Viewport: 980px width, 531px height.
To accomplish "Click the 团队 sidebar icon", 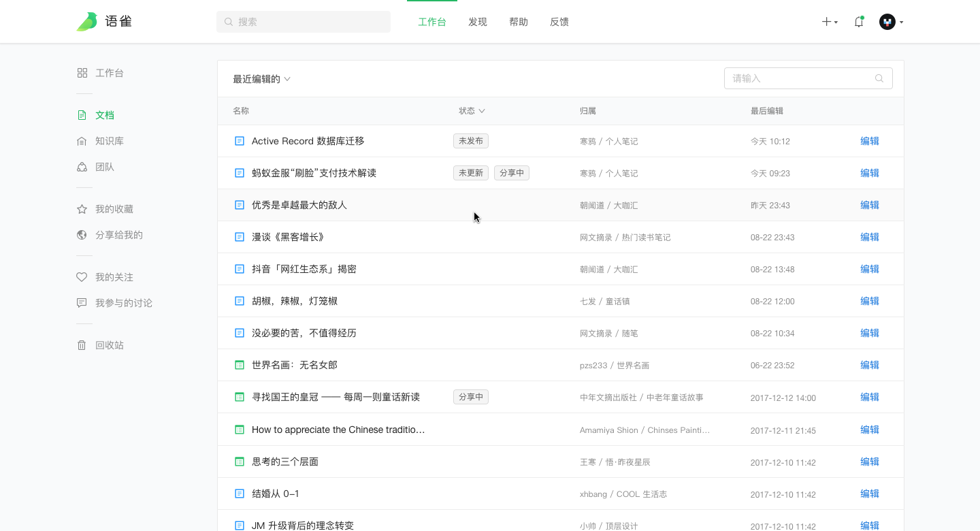I will [x=82, y=167].
